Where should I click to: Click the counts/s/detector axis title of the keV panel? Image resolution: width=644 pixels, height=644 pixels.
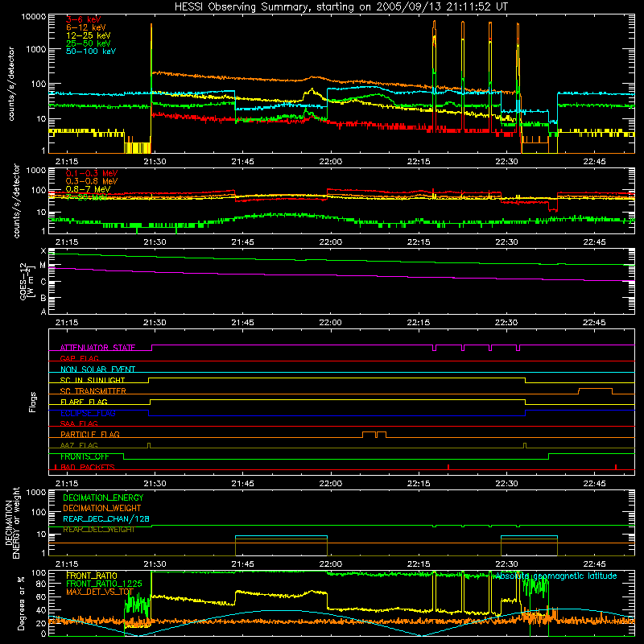point(11,84)
